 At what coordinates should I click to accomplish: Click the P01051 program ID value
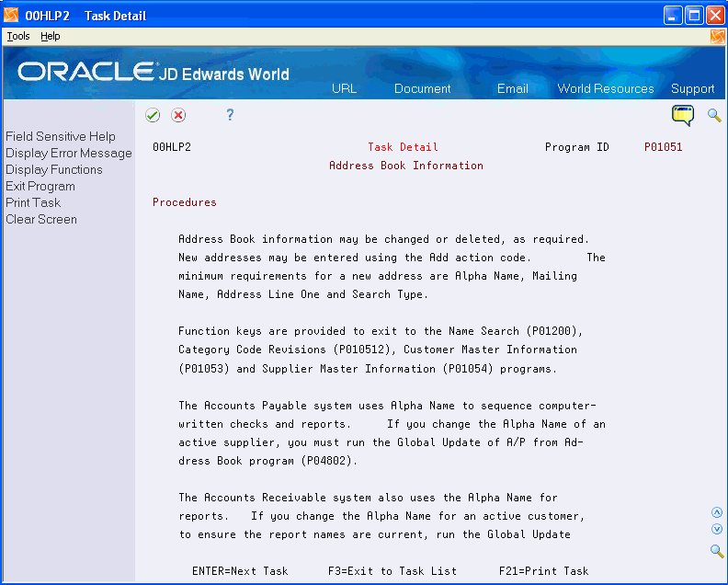click(663, 147)
